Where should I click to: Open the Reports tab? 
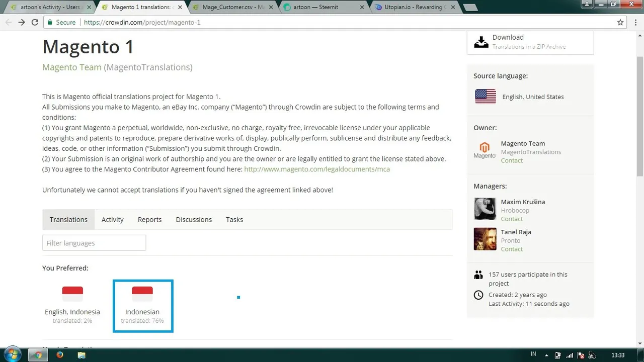tap(150, 219)
